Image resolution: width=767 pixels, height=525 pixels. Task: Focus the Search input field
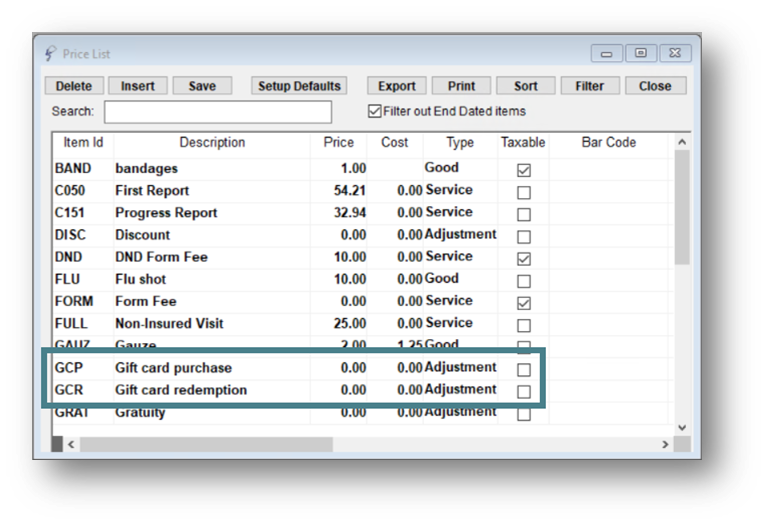218,112
